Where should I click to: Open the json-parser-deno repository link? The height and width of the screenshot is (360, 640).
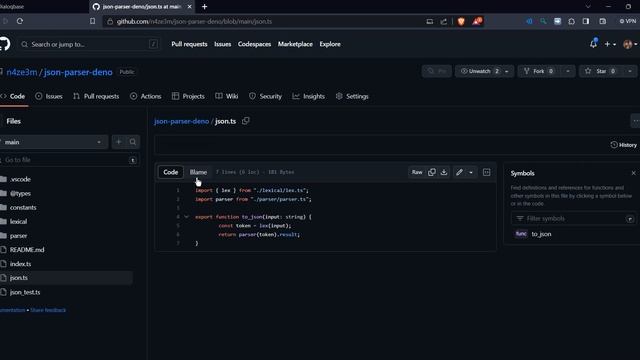pyautogui.click(x=78, y=72)
